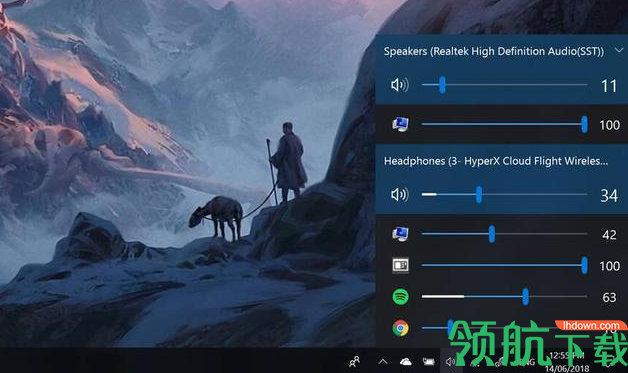This screenshot has height=373, width=628.
Task: Expand the Speakers device chevron
Action: 619,50
